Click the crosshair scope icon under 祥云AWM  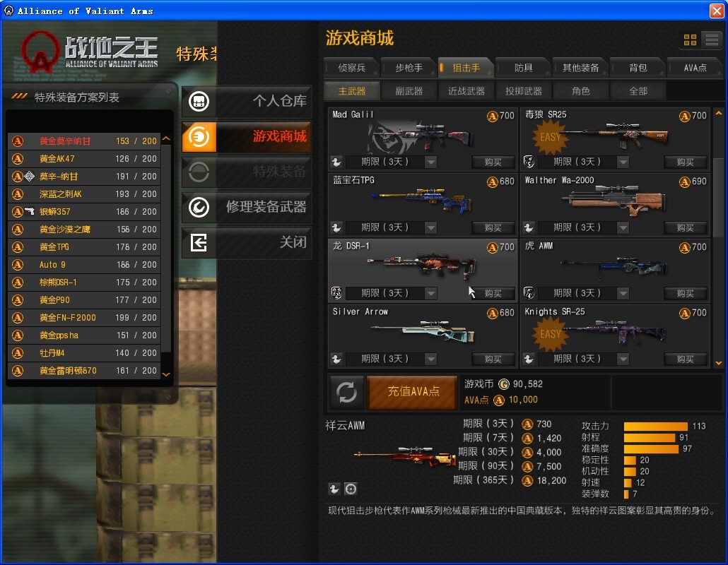point(351,489)
